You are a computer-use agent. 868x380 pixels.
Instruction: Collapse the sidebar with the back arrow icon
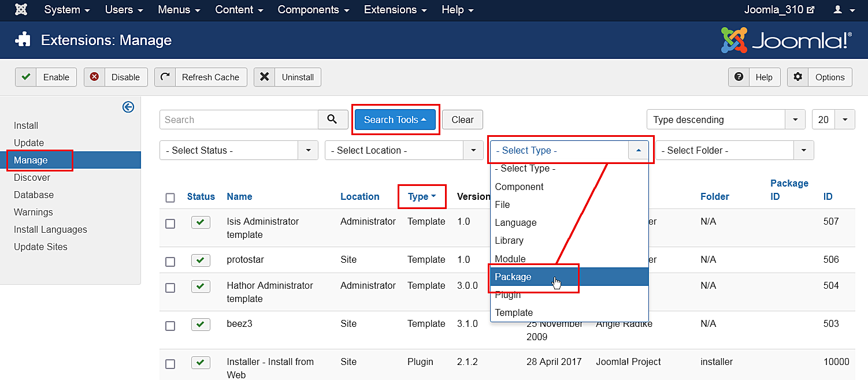[128, 107]
